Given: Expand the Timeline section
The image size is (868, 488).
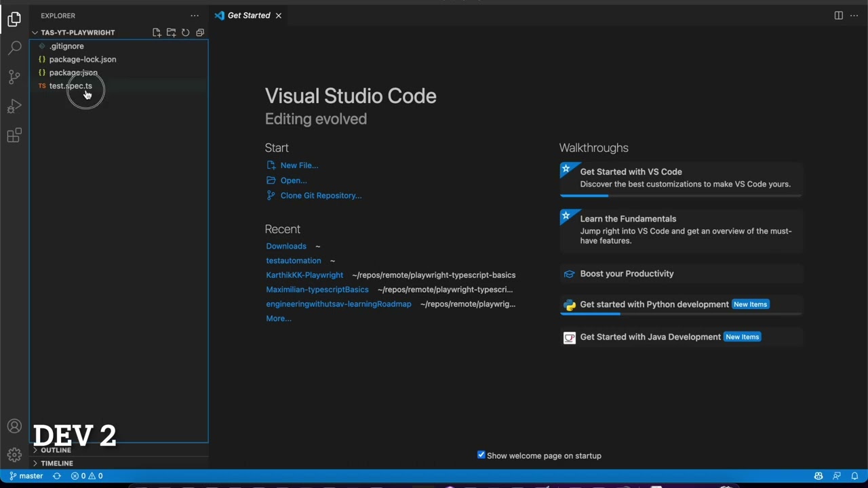Looking at the screenshot, I should click(x=56, y=464).
